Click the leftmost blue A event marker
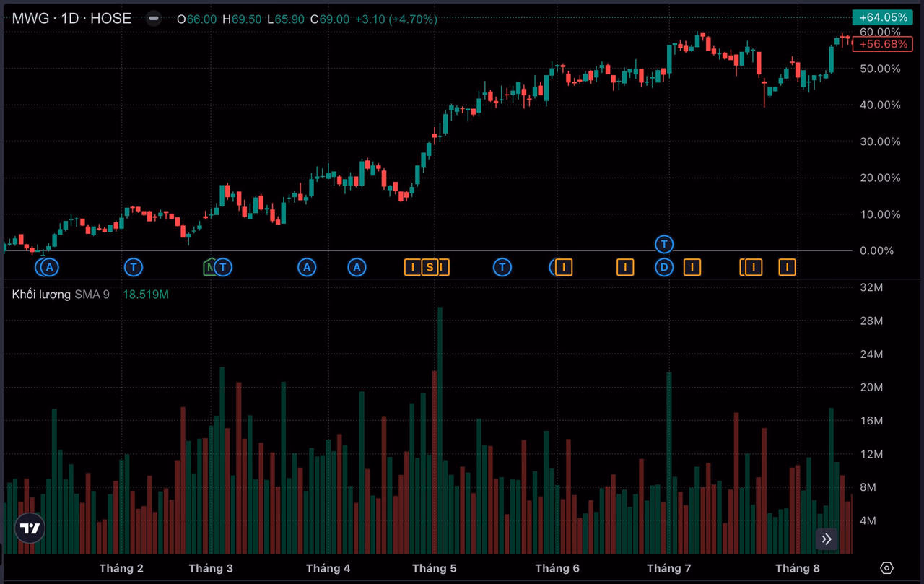Image resolution: width=924 pixels, height=584 pixels. (49, 268)
